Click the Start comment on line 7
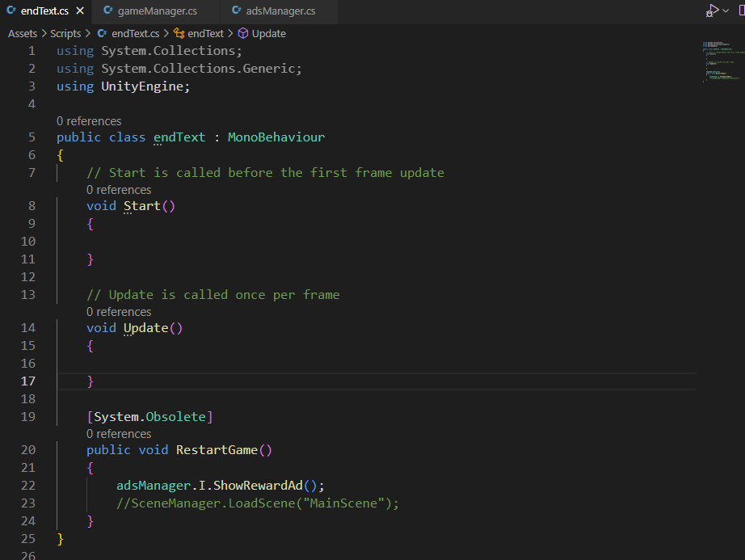Screen dimensions: 745x560 click(x=265, y=173)
